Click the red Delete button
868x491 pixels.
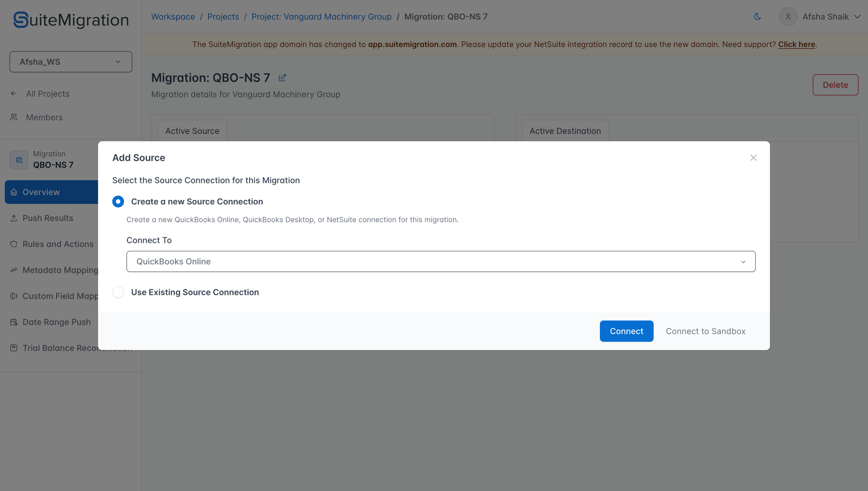click(x=835, y=85)
